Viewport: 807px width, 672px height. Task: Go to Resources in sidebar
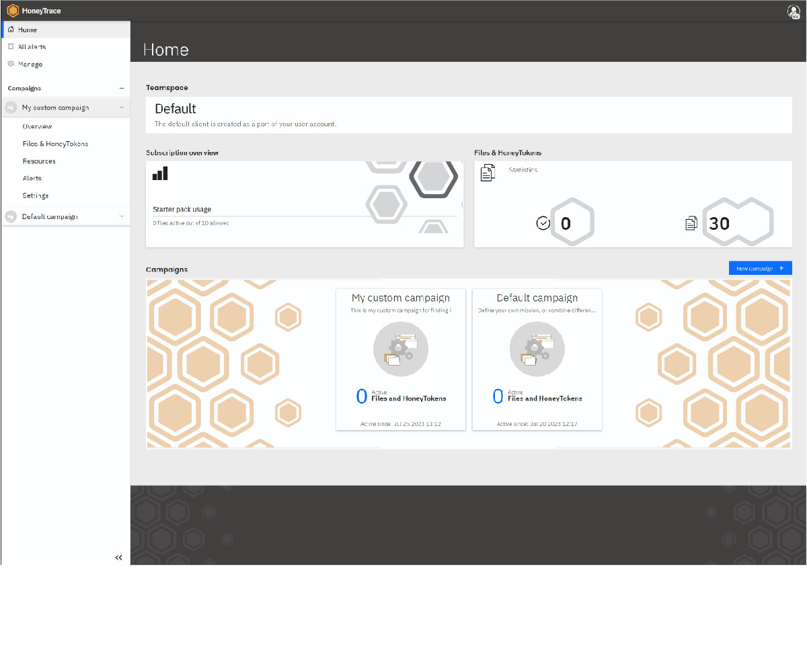pyautogui.click(x=39, y=161)
